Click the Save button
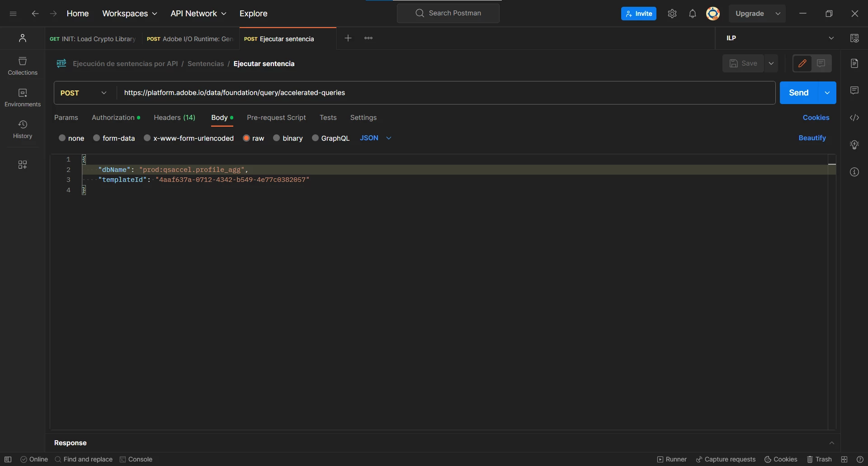Viewport: 868px width, 466px height. pyautogui.click(x=743, y=63)
